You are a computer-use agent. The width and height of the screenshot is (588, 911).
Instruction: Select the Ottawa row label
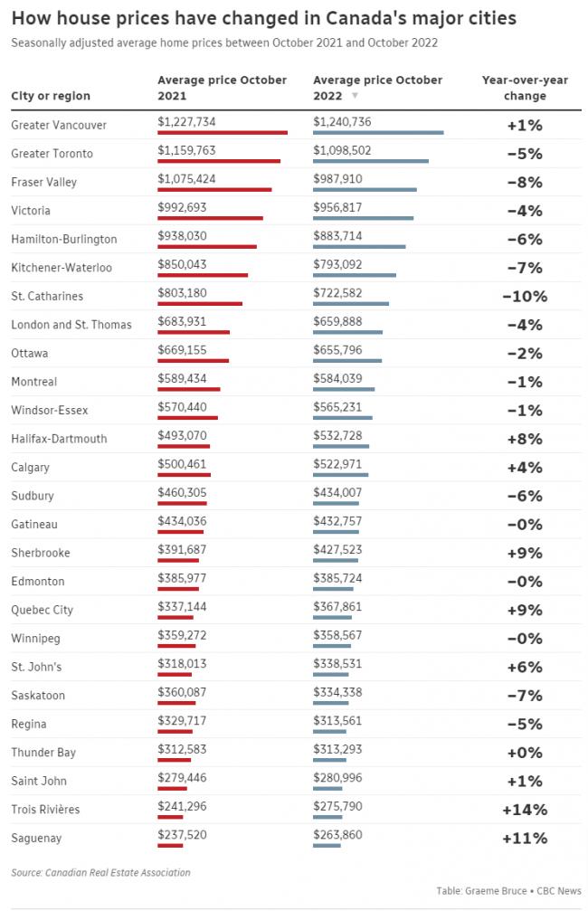pyautogui.click(x=30, y=353)
